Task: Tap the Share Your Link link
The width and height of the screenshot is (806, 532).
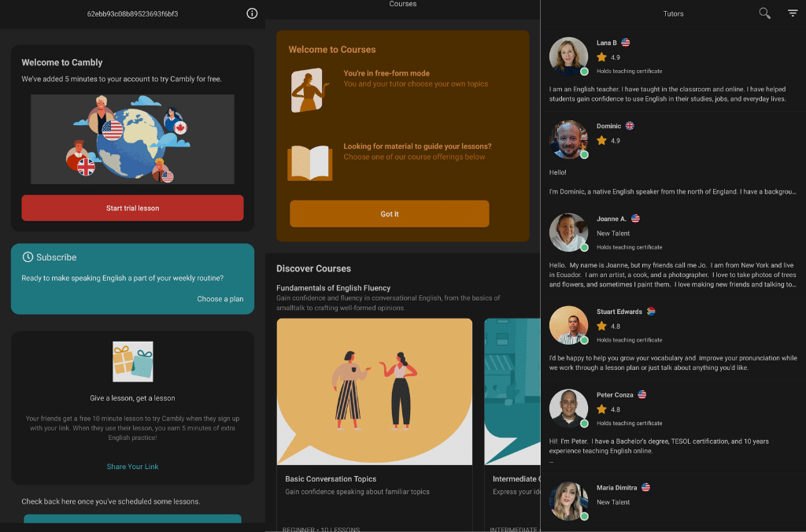Action: point(132,467)
